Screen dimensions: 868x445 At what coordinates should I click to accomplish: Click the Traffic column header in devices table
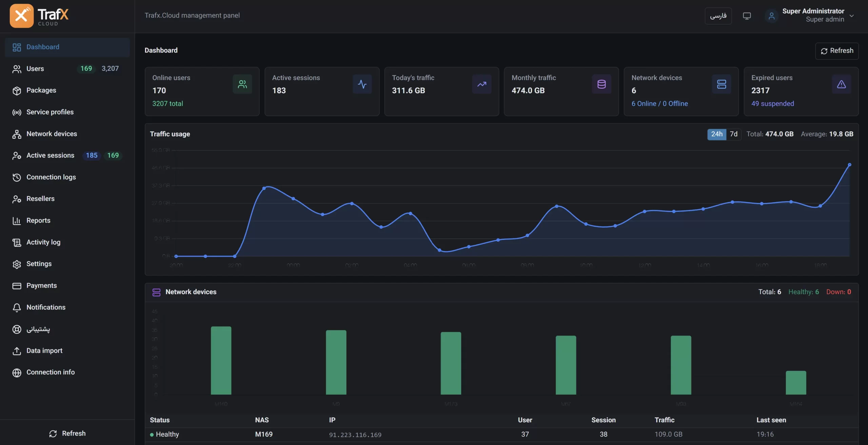coord(664,420)
